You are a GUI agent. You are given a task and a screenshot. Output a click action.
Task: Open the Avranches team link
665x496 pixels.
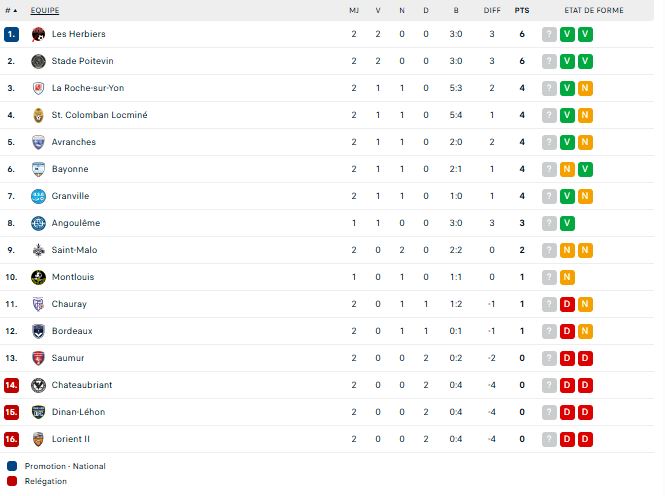pyautogui.click(x=74, y=142)
